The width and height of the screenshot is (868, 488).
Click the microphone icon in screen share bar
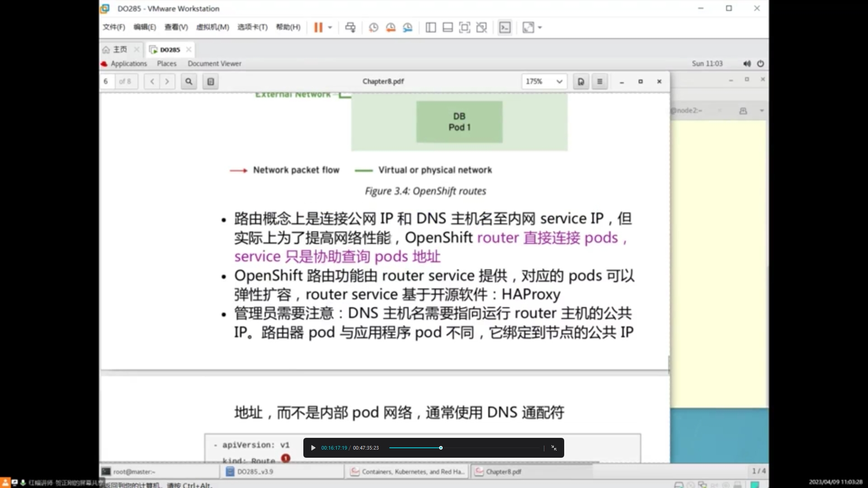[23, 483]
